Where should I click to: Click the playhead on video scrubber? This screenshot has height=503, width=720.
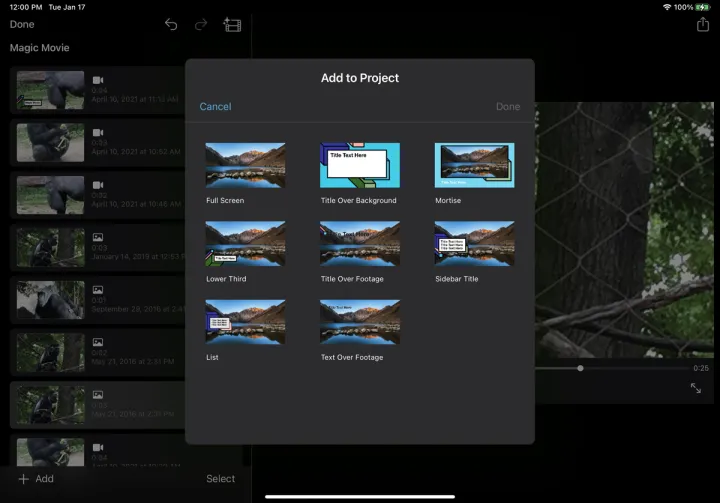tap(580, 368)
